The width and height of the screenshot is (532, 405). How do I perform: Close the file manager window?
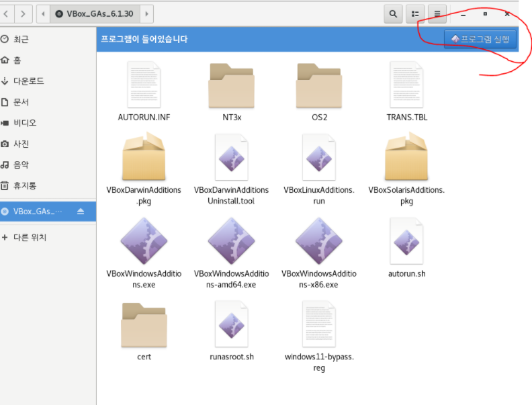coord(507,14)
